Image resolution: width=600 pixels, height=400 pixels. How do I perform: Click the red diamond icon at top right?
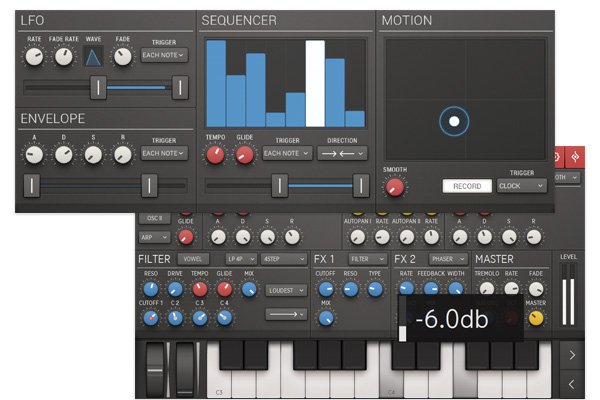[575, 157]
